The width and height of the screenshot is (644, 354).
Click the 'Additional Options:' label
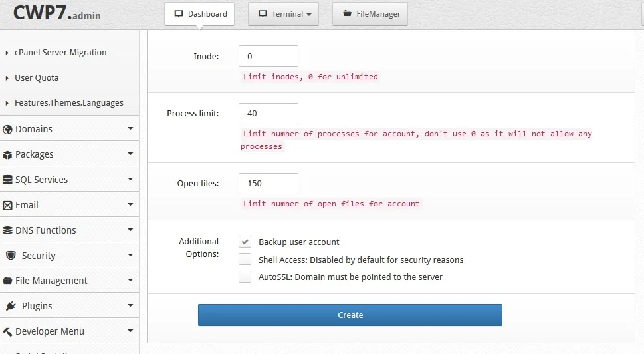199,248
